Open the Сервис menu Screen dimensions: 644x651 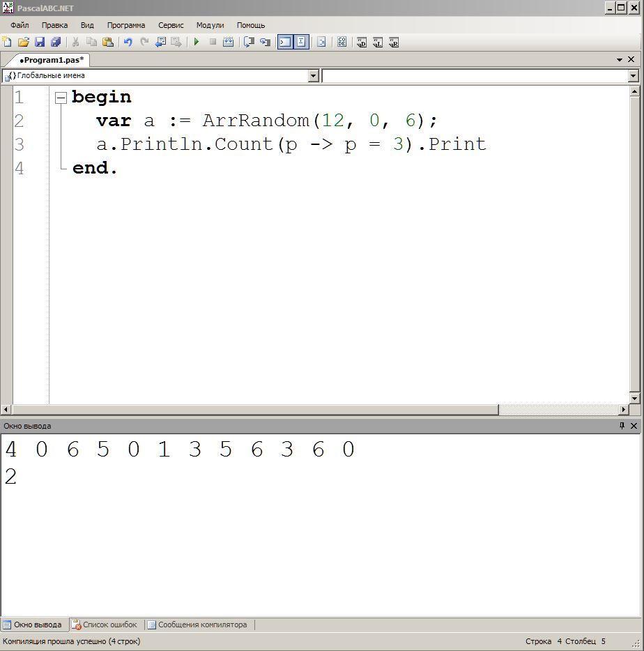[x=171, y=25]
